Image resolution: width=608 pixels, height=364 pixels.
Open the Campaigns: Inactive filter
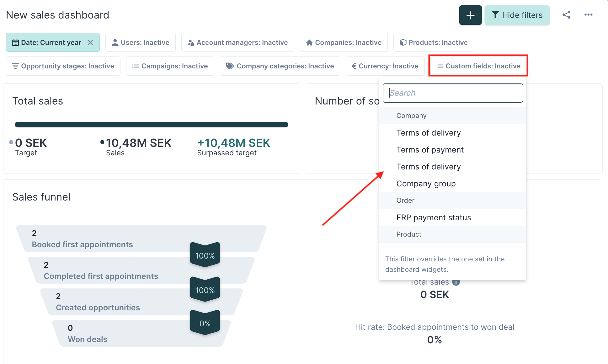point(170,66)
